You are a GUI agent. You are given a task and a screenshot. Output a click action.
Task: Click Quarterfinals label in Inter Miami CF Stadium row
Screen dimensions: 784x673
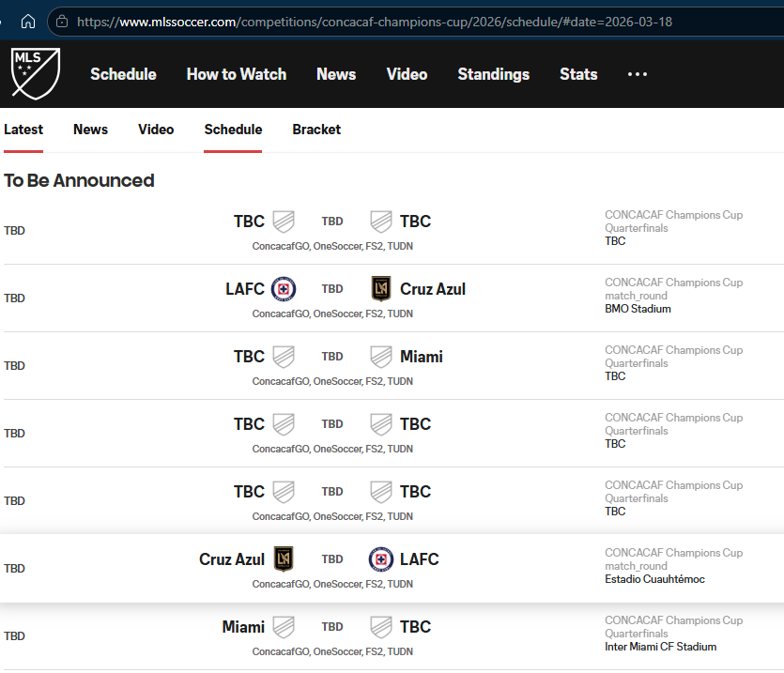tap(637, 634)
